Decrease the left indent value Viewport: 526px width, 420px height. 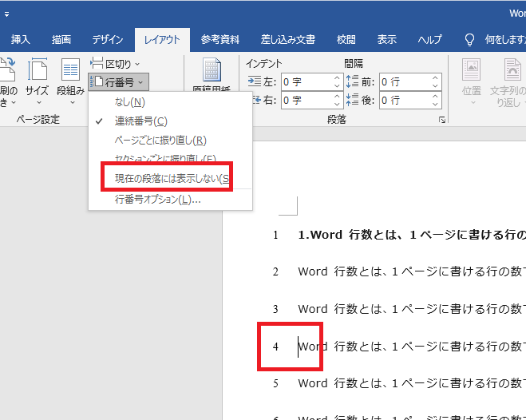[x=337, y=86]
